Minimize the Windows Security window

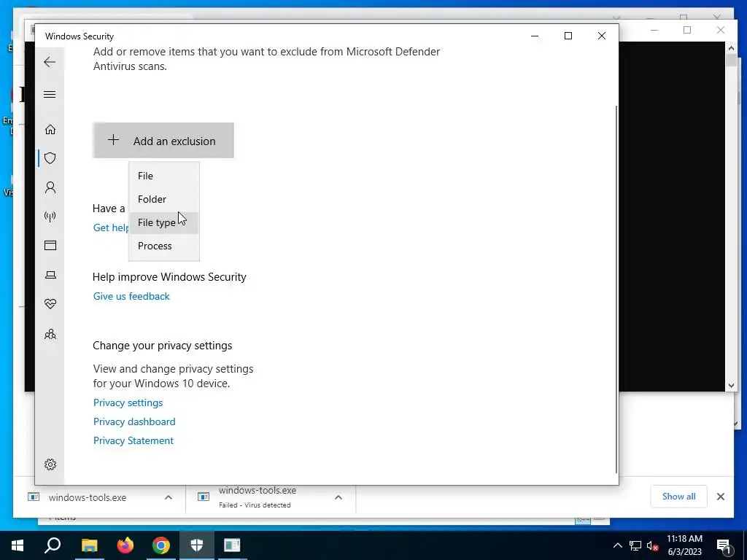[535, 36]
